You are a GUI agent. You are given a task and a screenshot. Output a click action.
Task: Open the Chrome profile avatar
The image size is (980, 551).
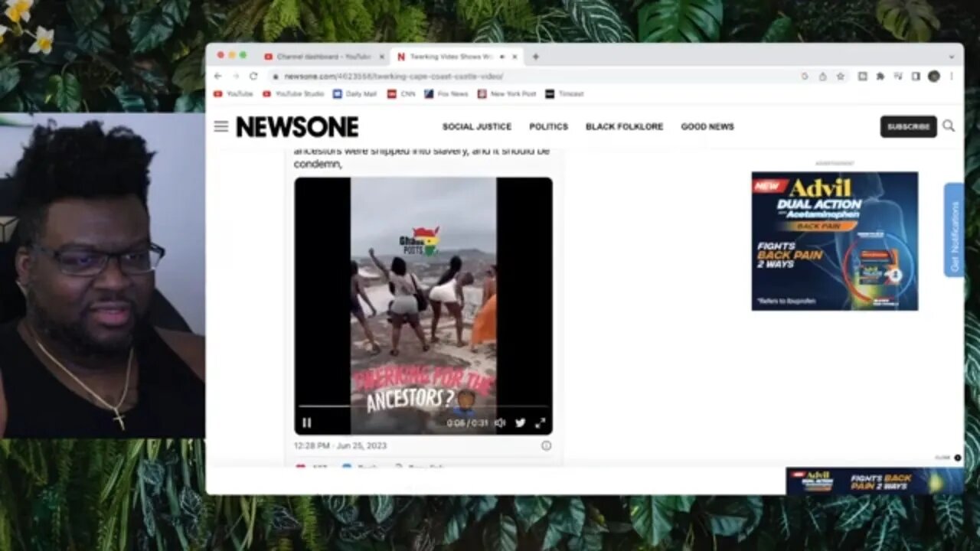[x=933, y=76]
